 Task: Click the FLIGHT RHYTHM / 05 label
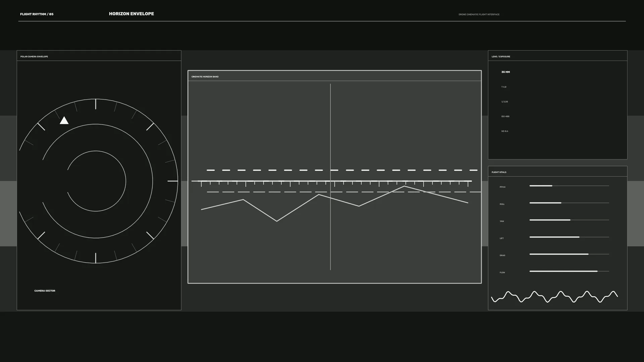(37, 14)
